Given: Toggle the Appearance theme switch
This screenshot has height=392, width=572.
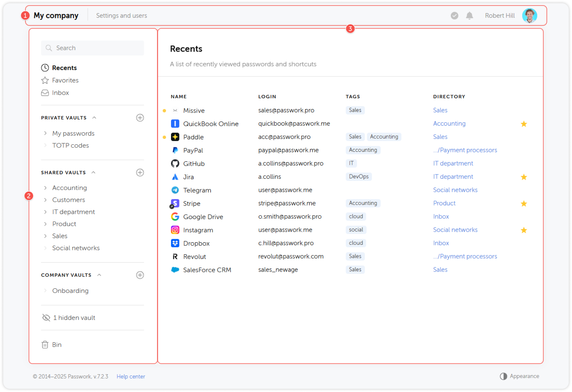Looking at the screenshot, I should pyautogui.click(x=504, y=376).
